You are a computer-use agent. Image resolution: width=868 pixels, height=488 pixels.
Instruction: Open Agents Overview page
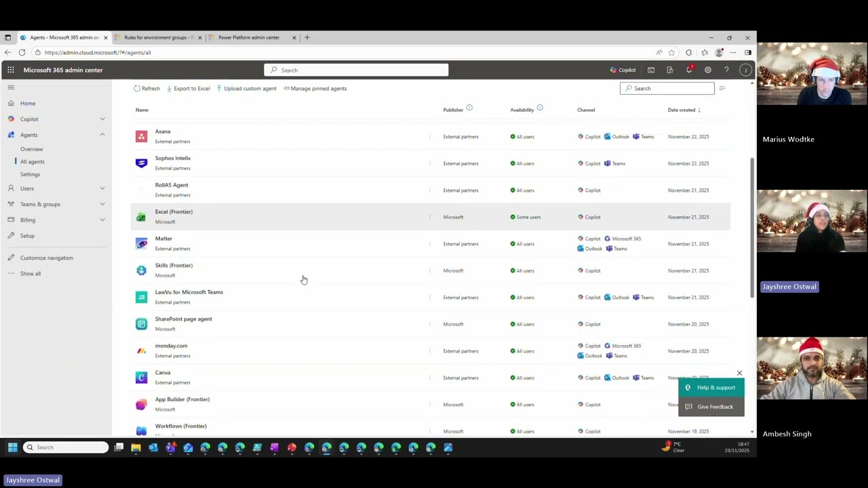31,149
